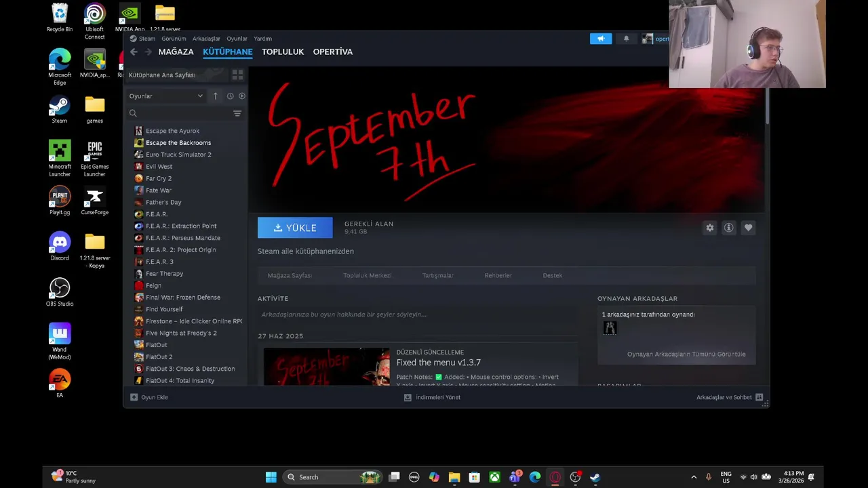Open CurseForge desktop shortcut
The width and height of the screenshot is (868, 488).
coord(95,201)
